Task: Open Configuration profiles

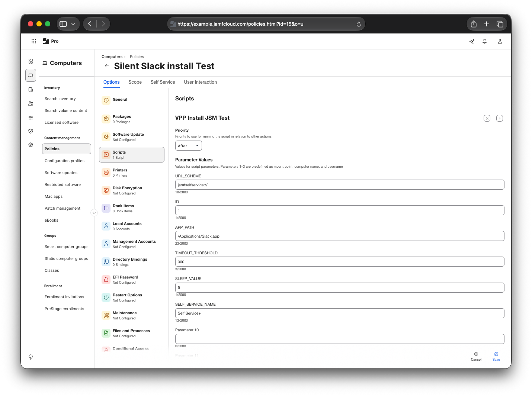Action: [x=65, y=161]
